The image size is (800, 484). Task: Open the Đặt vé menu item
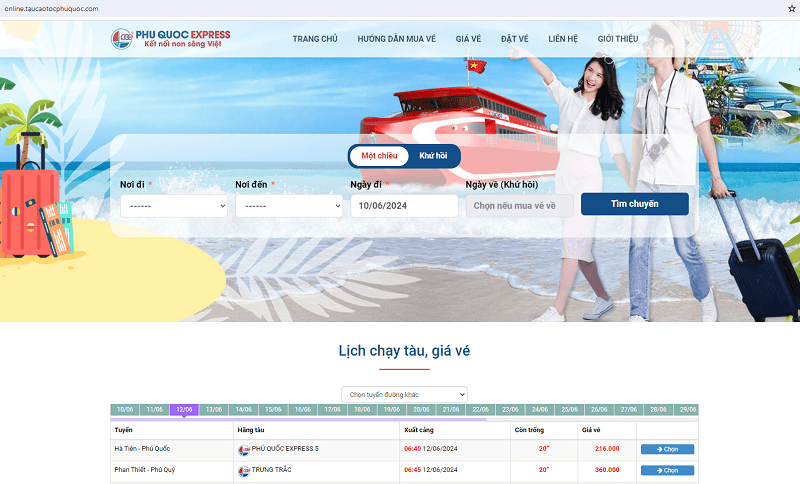coord(515,39)
